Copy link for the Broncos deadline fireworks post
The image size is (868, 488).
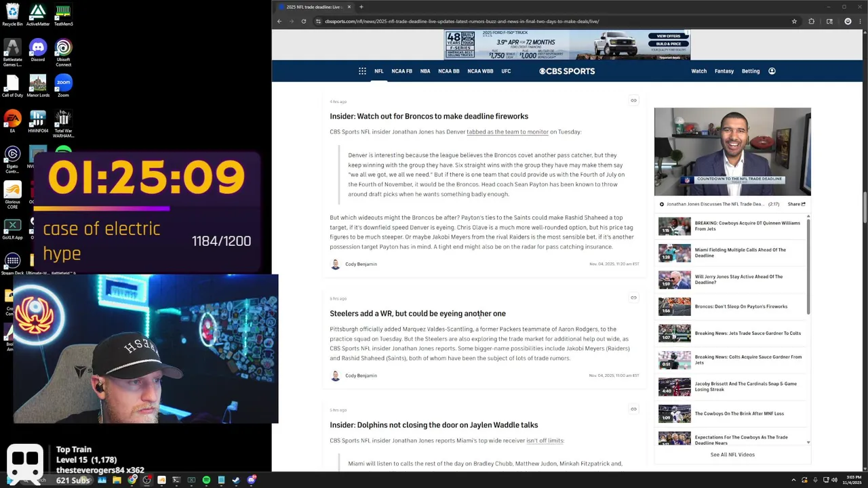633,100
